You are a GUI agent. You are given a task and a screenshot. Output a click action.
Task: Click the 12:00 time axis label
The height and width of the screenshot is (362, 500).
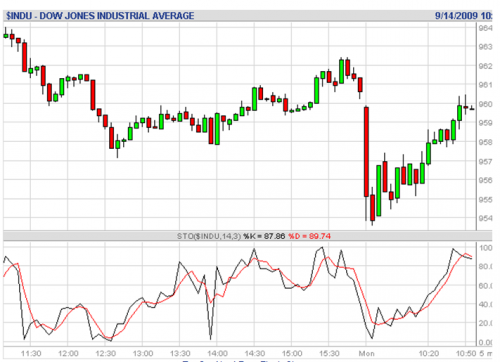click(68, 353)
